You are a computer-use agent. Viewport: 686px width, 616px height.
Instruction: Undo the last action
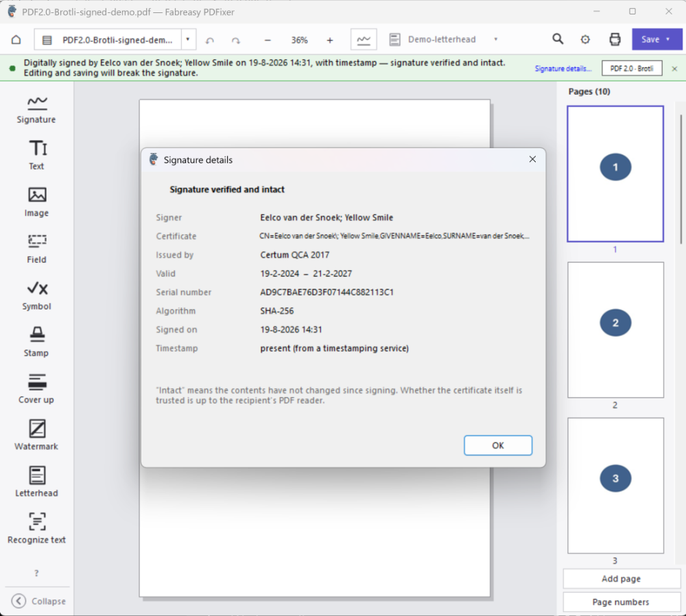coord(210,40)
